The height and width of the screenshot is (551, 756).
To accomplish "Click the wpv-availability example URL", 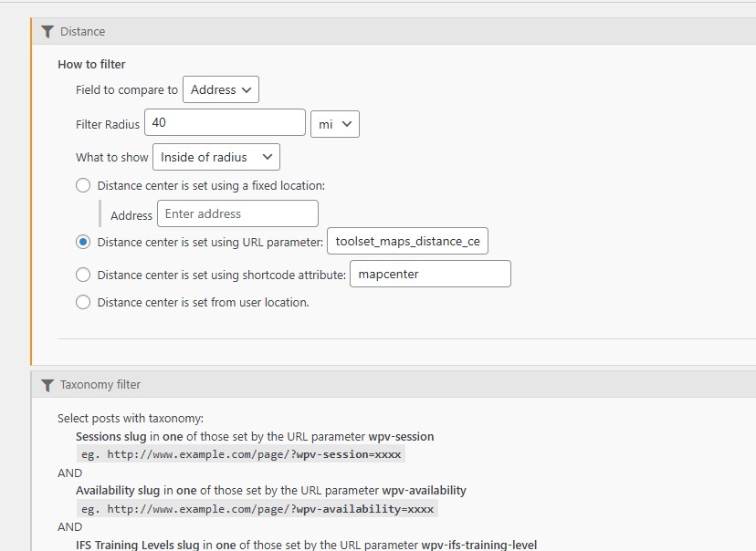I will (x=257, y=509).
